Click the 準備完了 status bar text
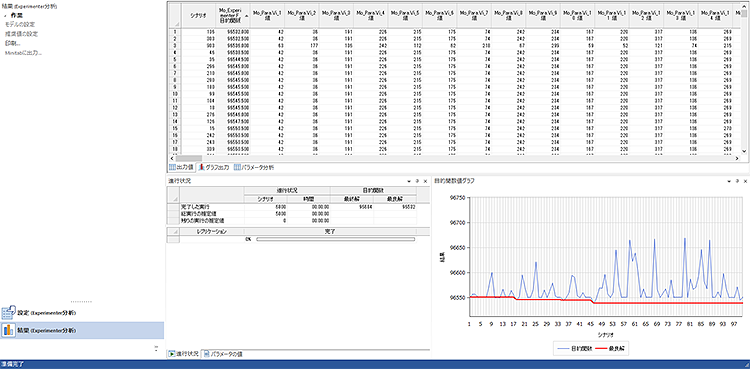The height and width of the screenshot is (369, 750). (x=12, y=365)
